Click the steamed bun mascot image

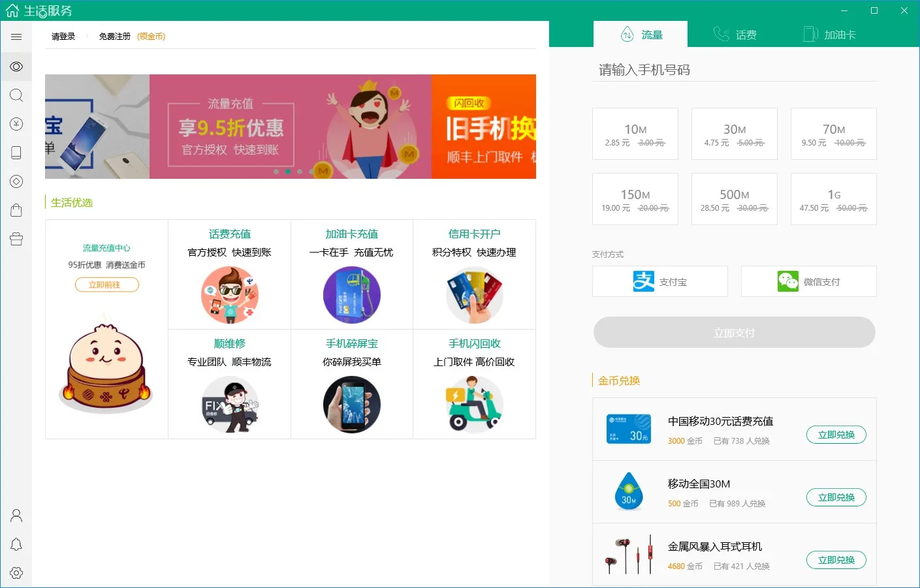tap(106, 363)
